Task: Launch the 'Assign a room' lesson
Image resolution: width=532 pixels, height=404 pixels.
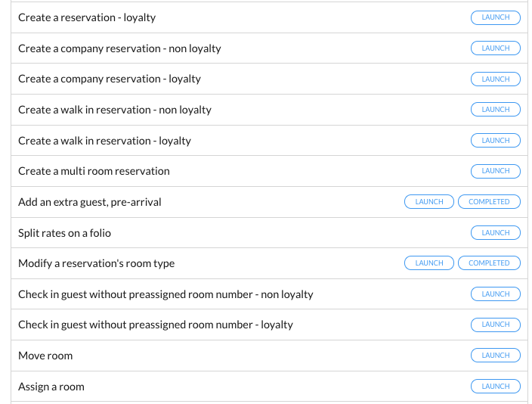Action: (x=495, y=387)
